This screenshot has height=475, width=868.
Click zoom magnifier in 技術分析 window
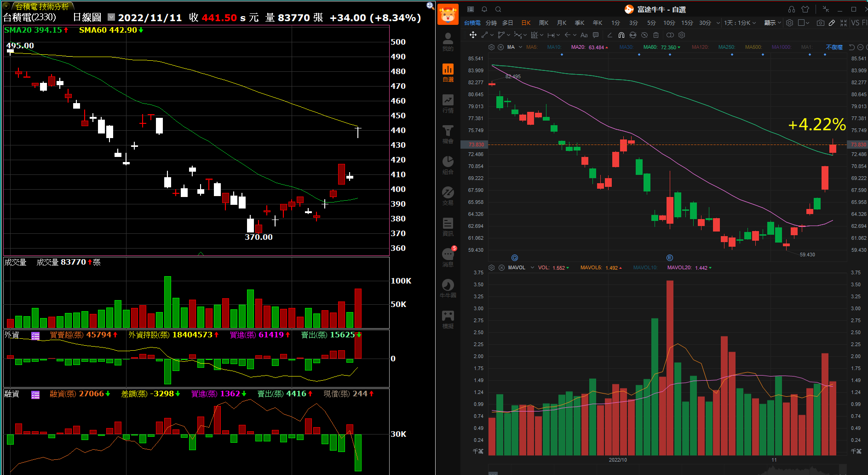430,6
